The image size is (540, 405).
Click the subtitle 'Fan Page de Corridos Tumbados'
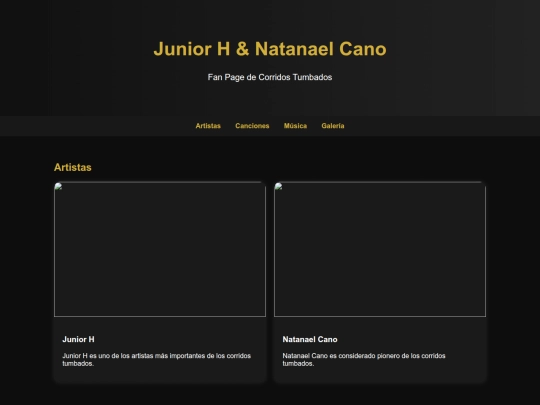click(x=270, y=77)
